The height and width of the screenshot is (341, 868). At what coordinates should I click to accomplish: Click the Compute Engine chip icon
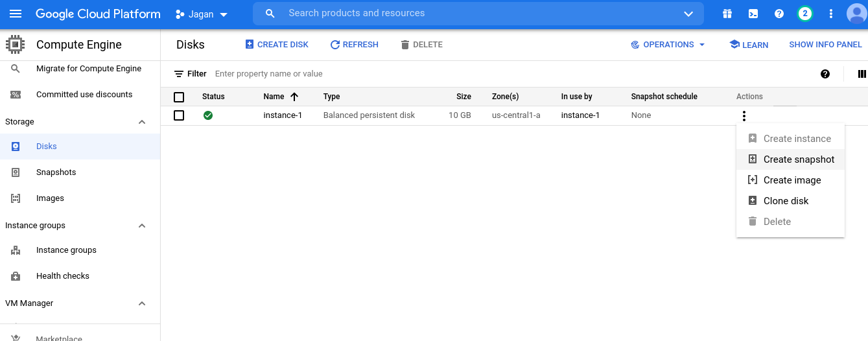(x=15, y=45)
